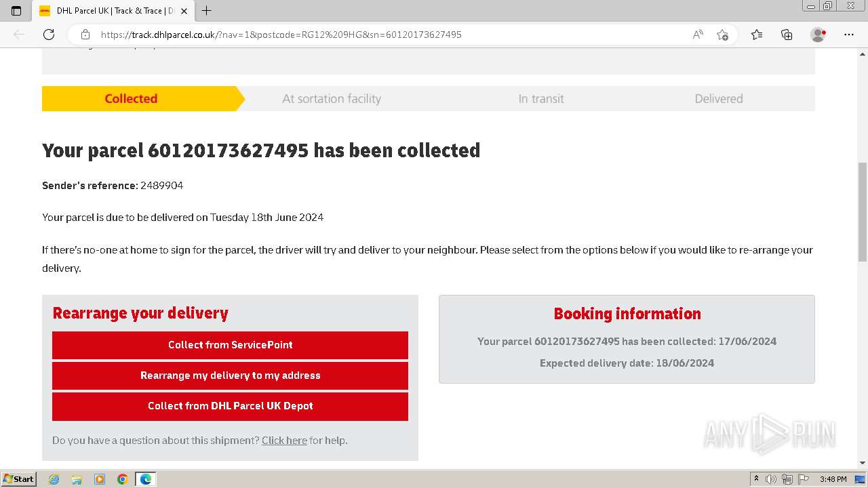Viewport: 868px width, 488px height.
Task: Click the page vertical scrollbar
Action: point(862,211)
